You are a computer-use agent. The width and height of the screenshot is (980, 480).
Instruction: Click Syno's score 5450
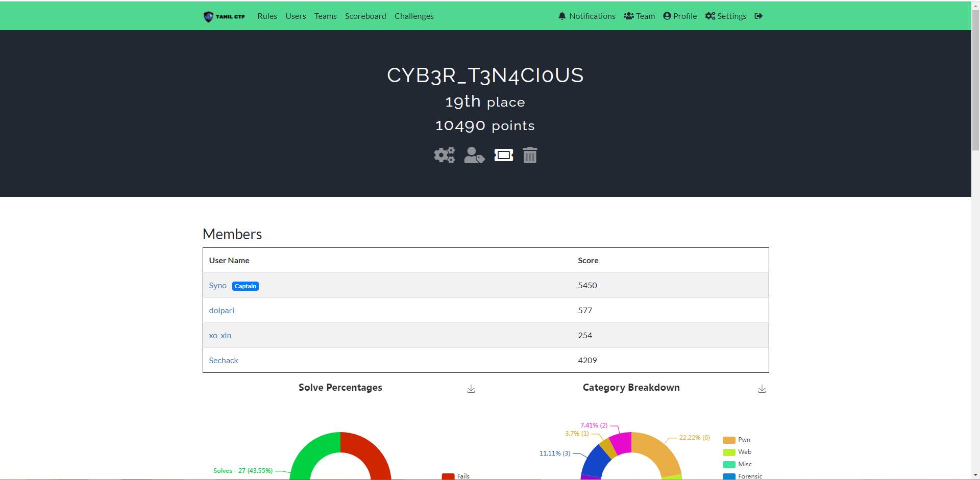tap(587, 286)
